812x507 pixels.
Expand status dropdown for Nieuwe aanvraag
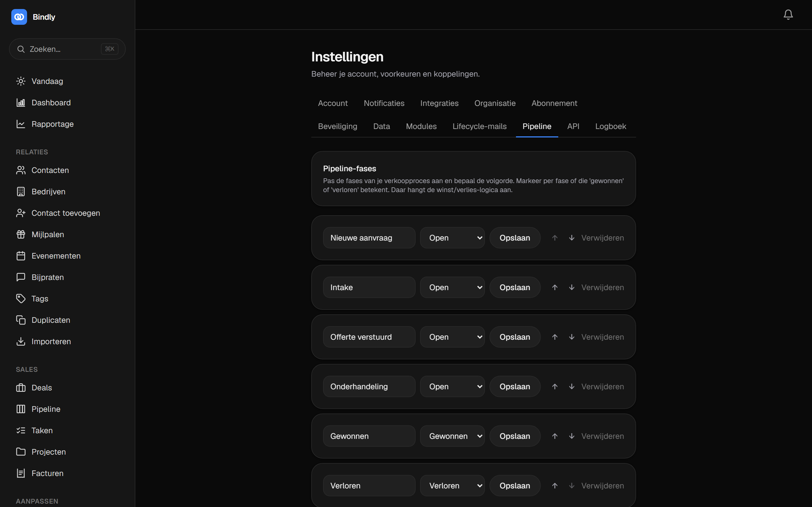tap(452, 238)
